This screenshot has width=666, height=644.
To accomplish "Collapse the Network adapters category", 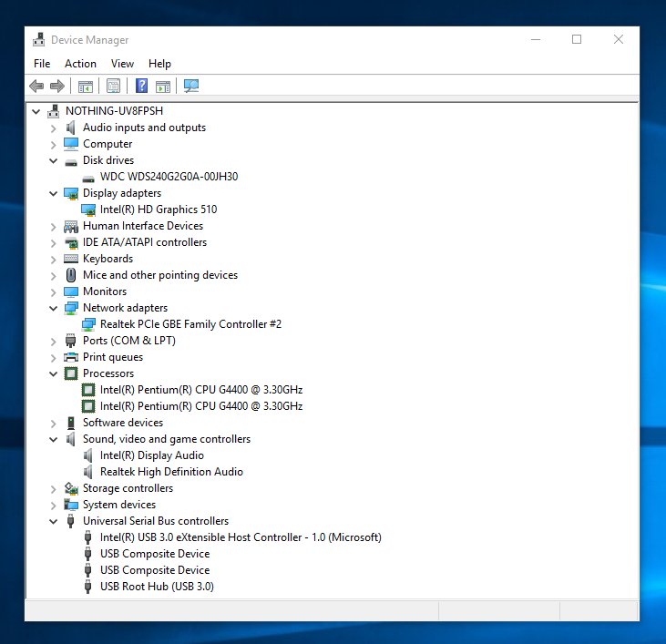I will pyautogui.click(x=54, y=308).
